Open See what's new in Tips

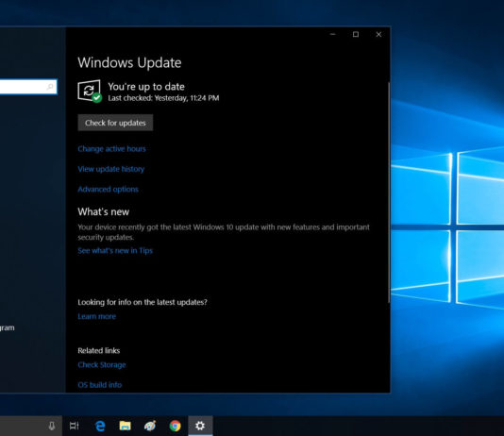coord(115,251)
